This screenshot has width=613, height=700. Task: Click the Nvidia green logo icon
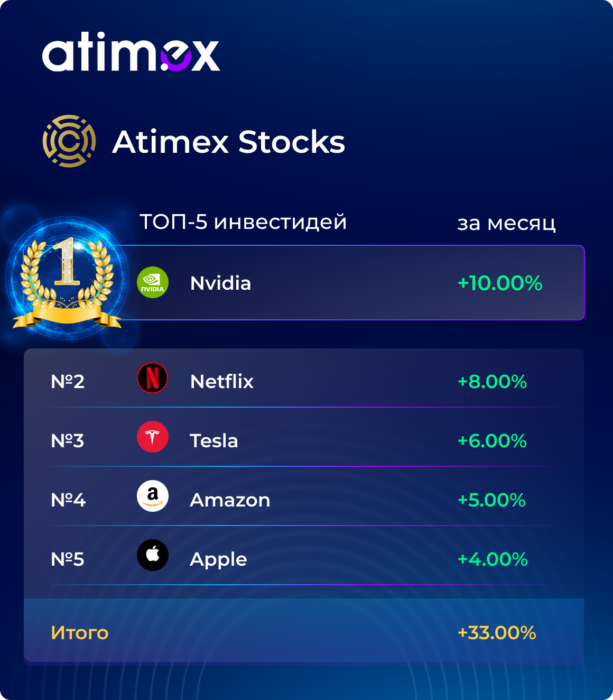click(153, 282)
